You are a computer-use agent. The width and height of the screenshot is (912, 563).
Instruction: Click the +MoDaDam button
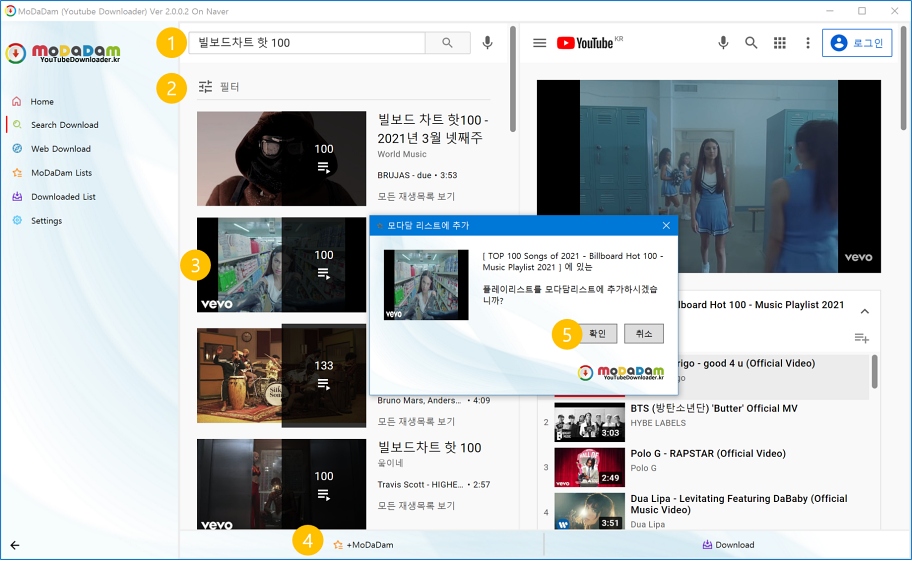click(x=363, y=545)
